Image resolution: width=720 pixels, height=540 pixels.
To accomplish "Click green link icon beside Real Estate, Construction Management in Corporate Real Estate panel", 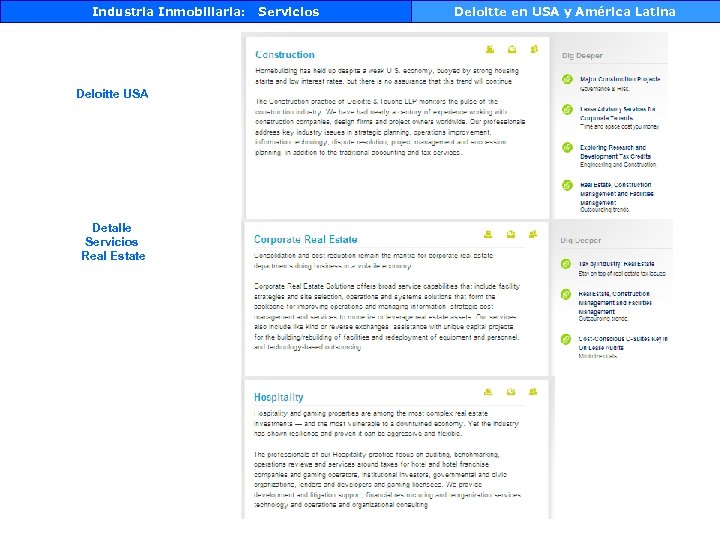I will point(566,294).
